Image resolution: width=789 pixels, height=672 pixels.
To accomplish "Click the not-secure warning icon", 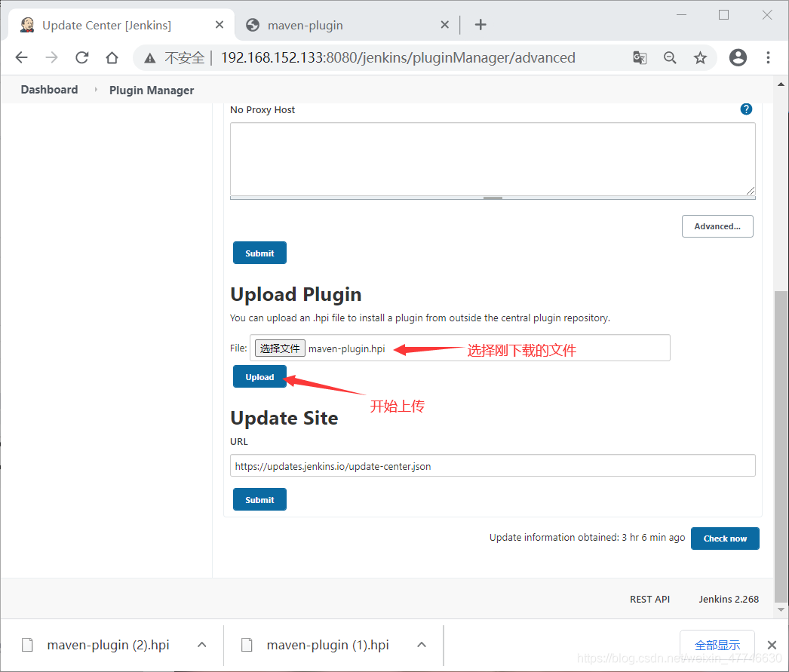I will point(150,58).
